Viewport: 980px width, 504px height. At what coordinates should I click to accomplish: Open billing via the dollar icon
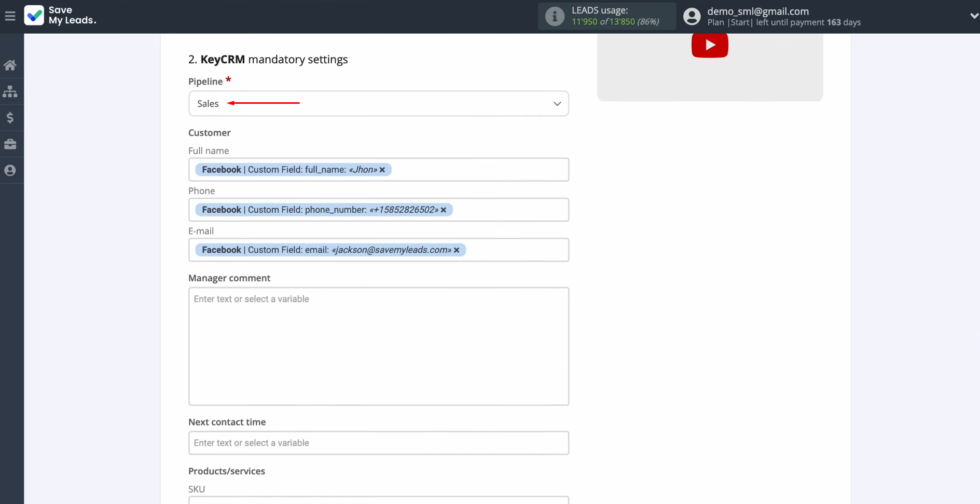(x=10, y=118)
